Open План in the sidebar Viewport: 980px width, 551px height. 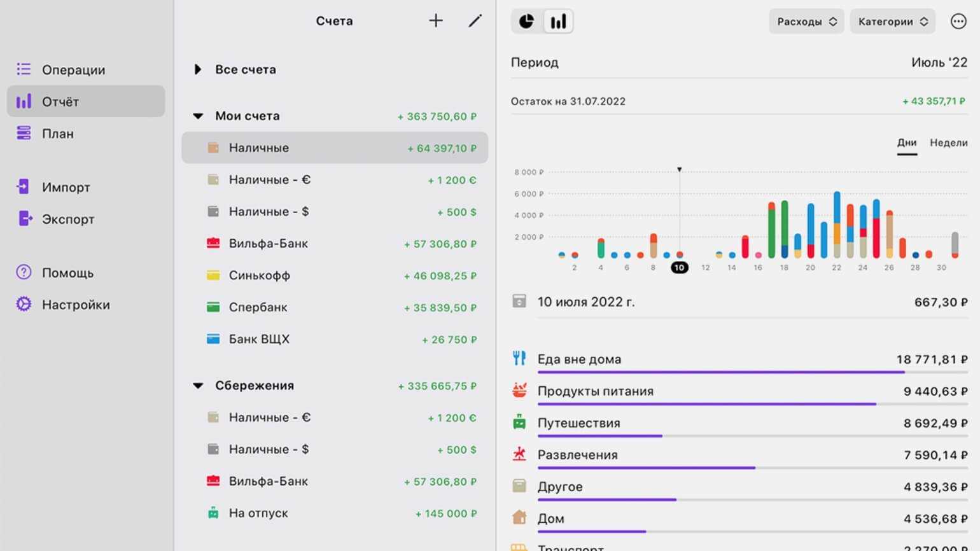(x=57, y=134)
